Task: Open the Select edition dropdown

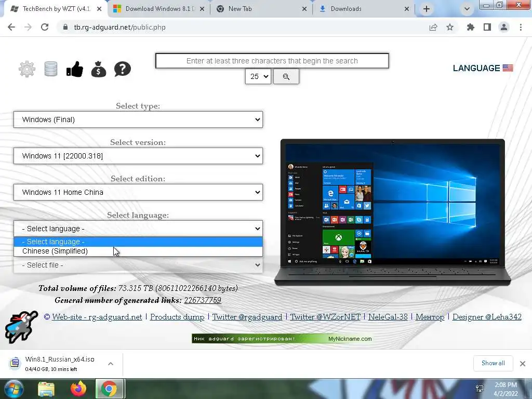Action: click(138, 192)
